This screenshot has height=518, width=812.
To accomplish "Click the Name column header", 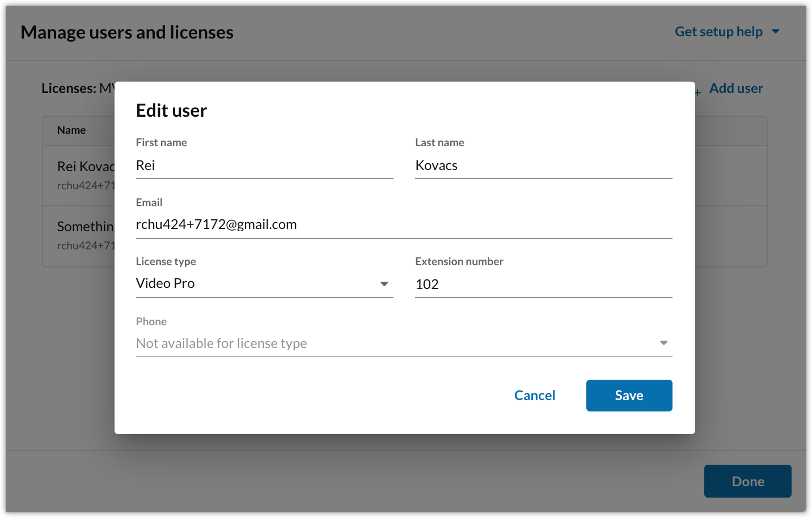I will click(x=71, y=130).
